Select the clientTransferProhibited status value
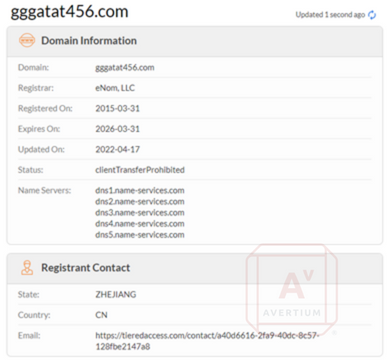 click(140, 170)
